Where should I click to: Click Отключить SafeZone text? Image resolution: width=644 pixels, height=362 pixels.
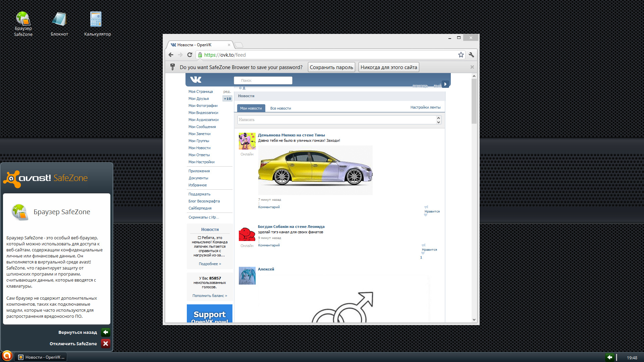click(73, 344)
